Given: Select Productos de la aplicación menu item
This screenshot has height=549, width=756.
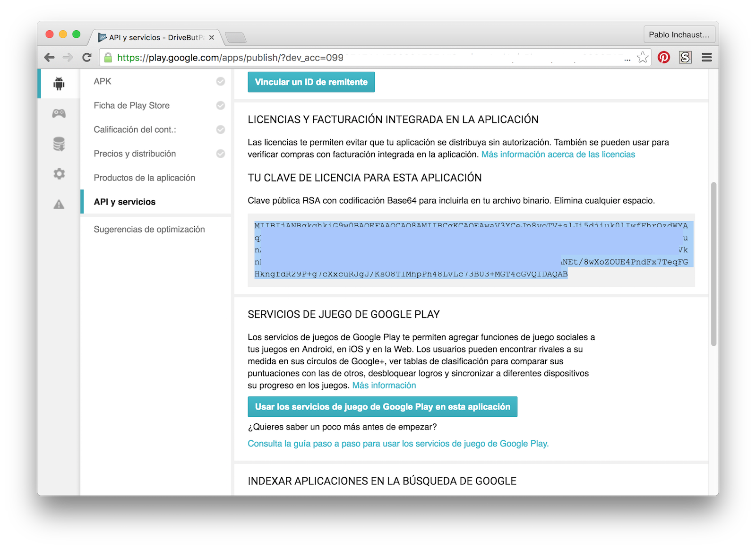Looking at the screenshot, I should click(144, 178).
